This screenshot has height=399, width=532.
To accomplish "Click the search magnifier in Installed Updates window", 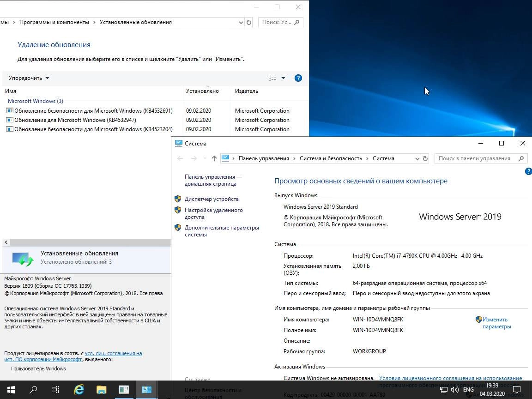I will (x=297, y=22).
